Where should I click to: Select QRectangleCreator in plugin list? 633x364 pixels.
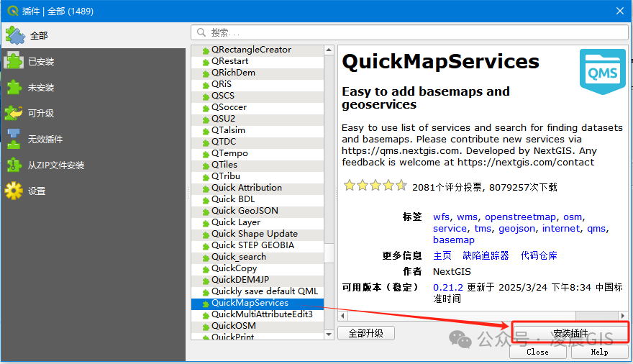[x=258, y=50]
